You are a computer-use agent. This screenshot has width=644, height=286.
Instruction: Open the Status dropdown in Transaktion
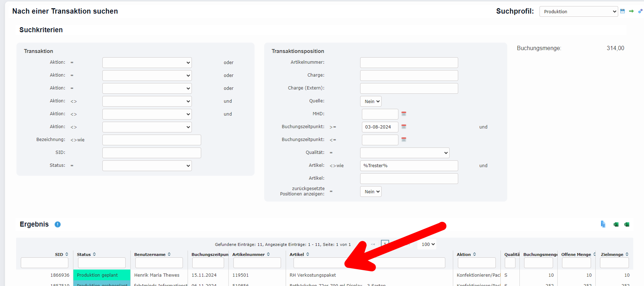tap(147, 166)
